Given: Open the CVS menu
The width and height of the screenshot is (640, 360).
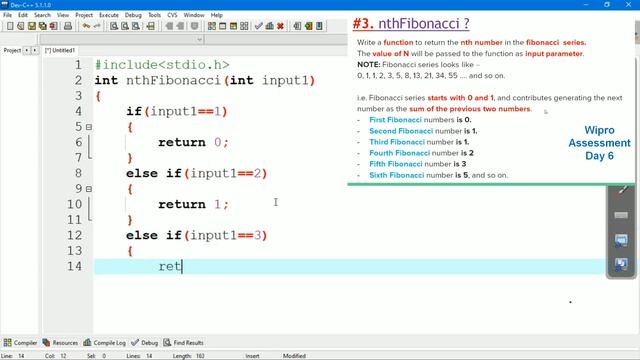Looking at the screenshot, I should coord(172,15).
